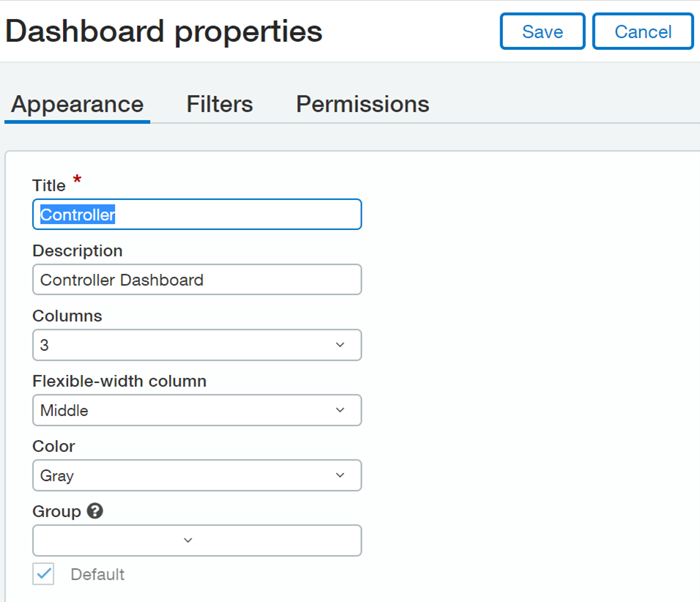The height and width of the screenshot is (602, 700).
Task: Switch to the Permissions tab
Action: (x=362, y=104)
